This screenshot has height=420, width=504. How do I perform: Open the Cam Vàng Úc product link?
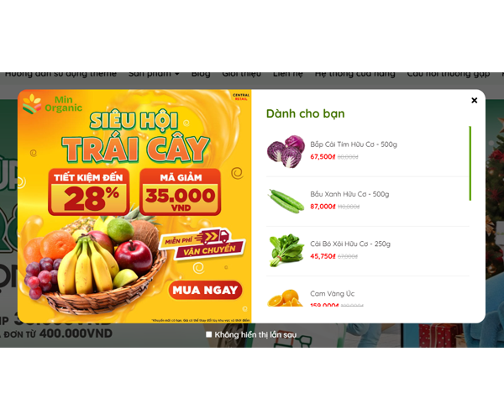[x=332, y=293]
